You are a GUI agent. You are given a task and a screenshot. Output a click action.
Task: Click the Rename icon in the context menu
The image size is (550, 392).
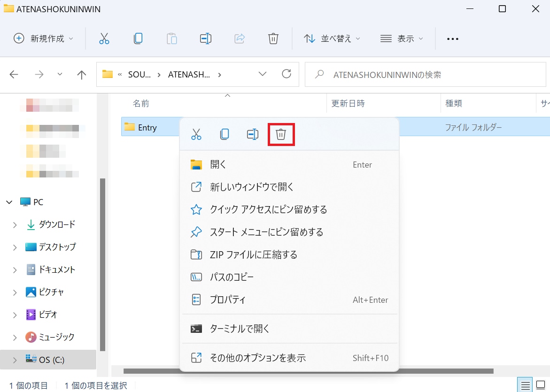pos(253,134)
